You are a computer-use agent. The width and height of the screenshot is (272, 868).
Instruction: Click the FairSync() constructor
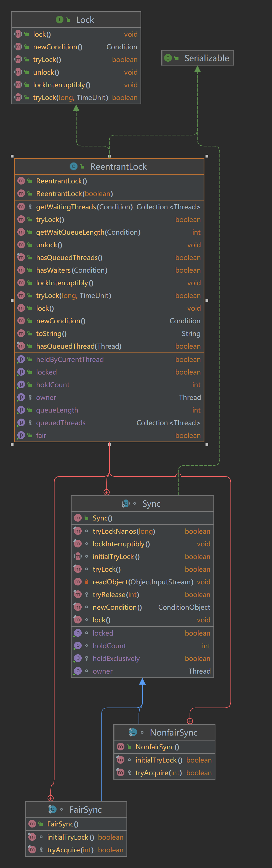pyautogui.click(x=63, y=824)
